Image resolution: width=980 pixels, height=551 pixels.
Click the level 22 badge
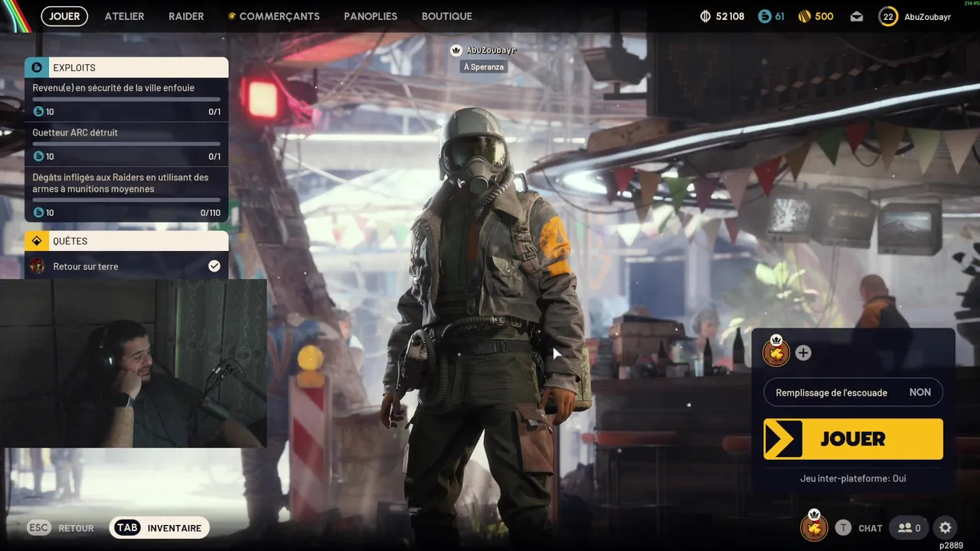tap(888, 16)
